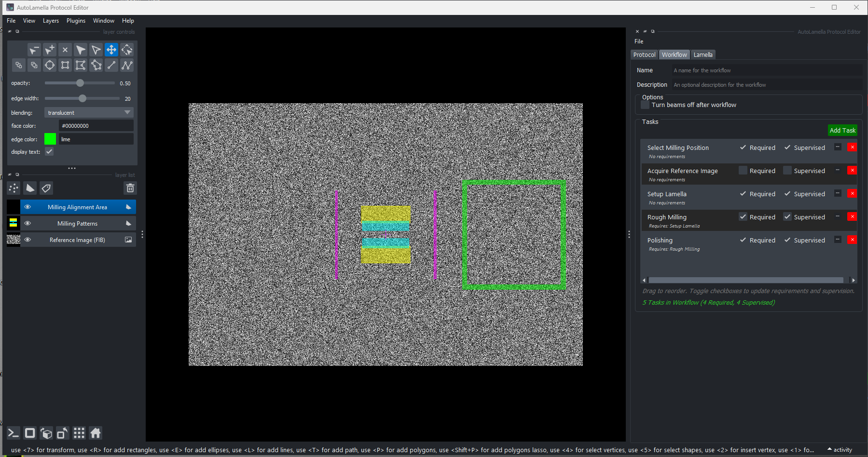This screenshot has width=868, height=457.
Task: Remove the Polishing task
Action: (853, 240)
